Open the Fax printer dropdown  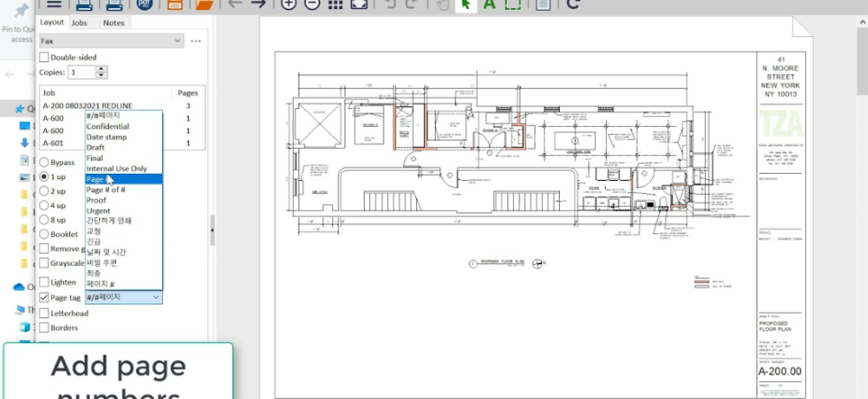112,41
